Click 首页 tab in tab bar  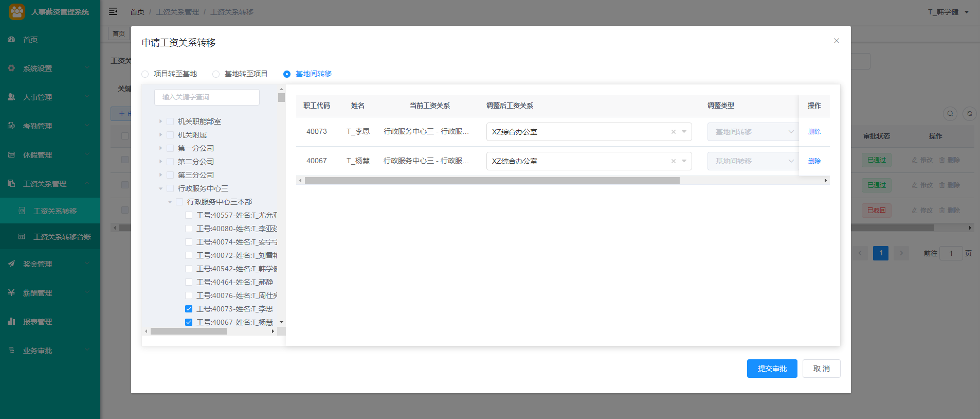click(x=119, y=33)
